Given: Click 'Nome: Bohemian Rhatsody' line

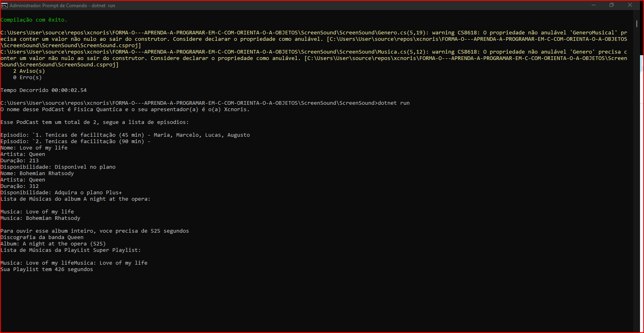Looking at the screenshot, I should coord(37,173).
